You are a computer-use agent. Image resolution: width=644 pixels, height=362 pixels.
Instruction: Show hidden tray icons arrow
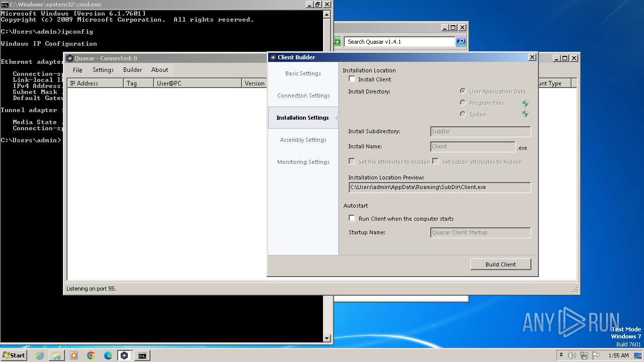point(561,355)
